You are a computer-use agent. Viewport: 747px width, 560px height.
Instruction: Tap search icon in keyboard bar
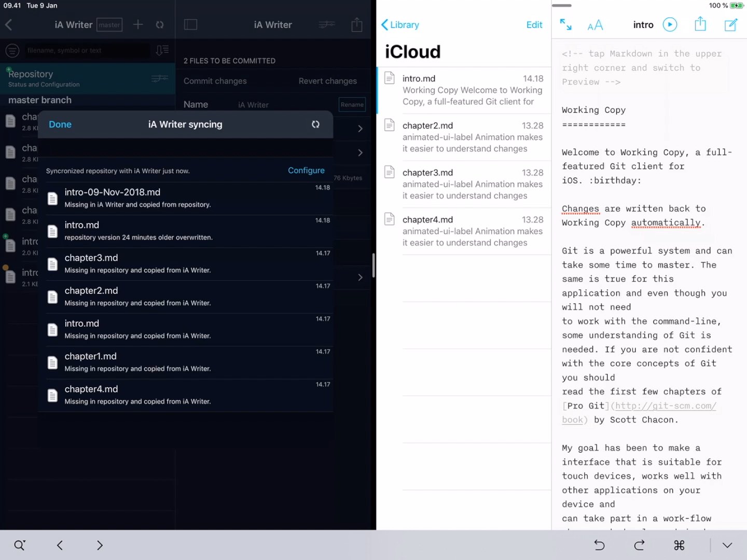pos(20,545)
